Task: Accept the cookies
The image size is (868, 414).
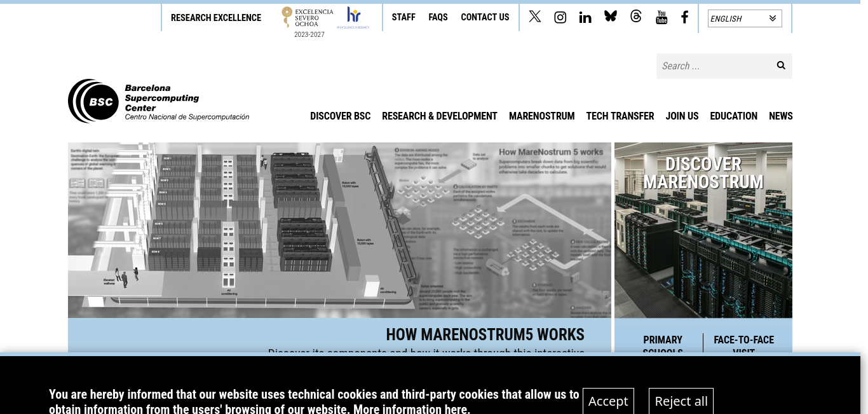Action: [x=608, y=401]
